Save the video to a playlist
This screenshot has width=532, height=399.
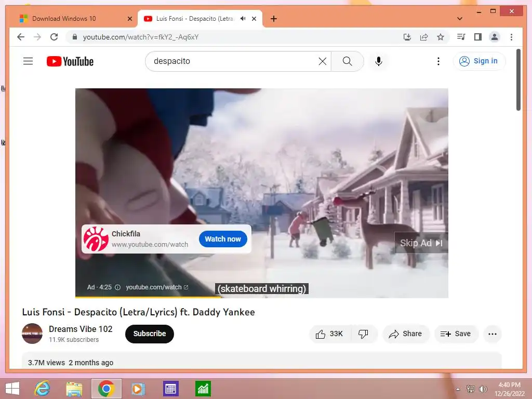point(456,334)
